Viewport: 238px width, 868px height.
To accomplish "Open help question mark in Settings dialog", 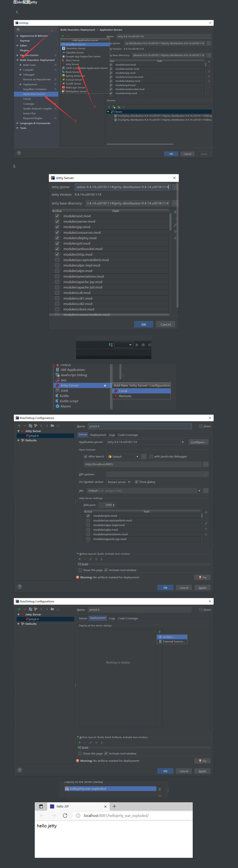I will (x=19, y=153).
